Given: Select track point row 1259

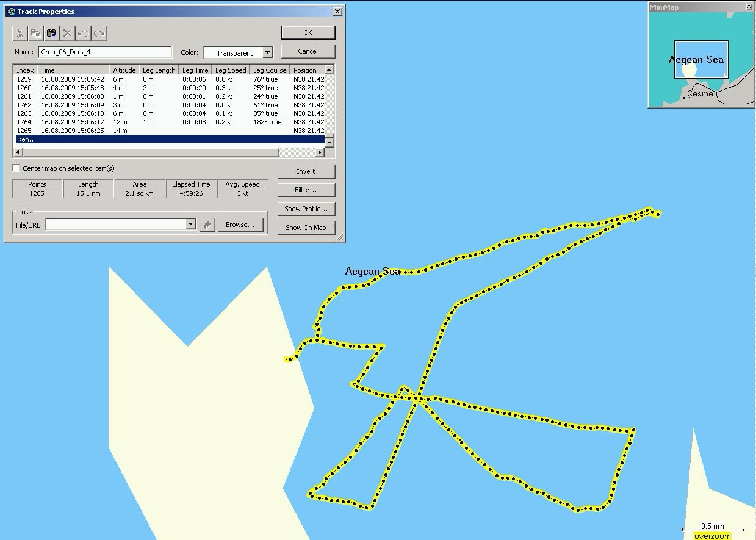Looking at the screenshot, I should (x=169, y=79).
